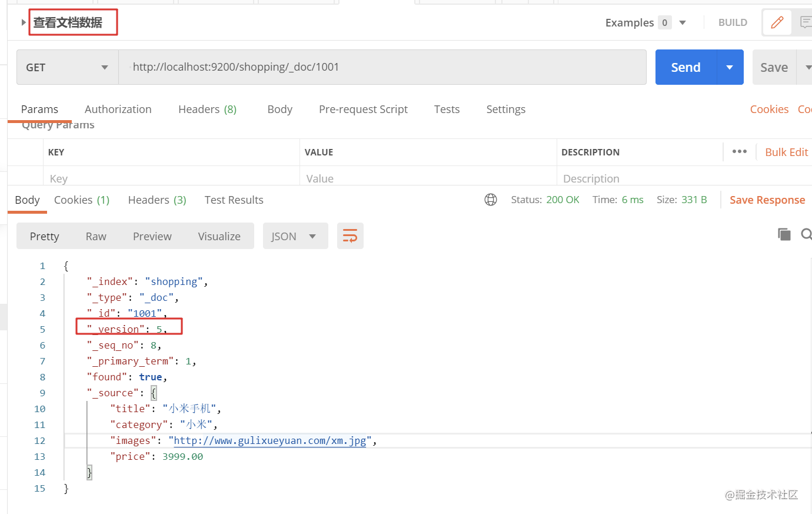Click Bulk Edit link

787,152
